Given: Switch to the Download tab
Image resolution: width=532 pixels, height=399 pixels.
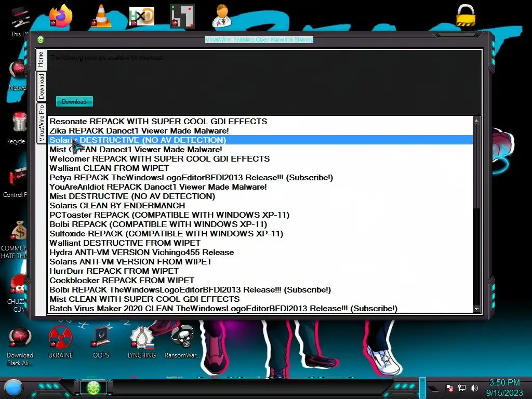Looking at the screenshot, I should (x=41, y=87).
